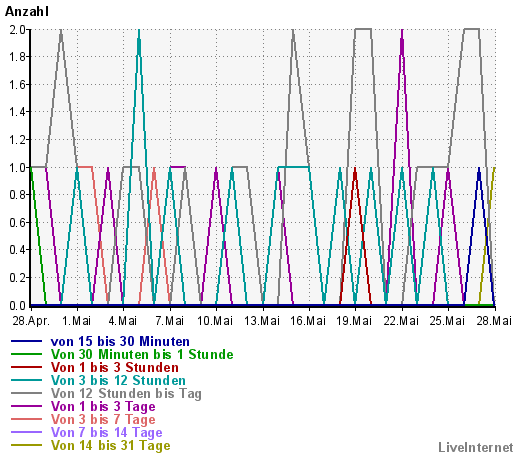Click the green legend line swatch

click(x=27, y=354)
